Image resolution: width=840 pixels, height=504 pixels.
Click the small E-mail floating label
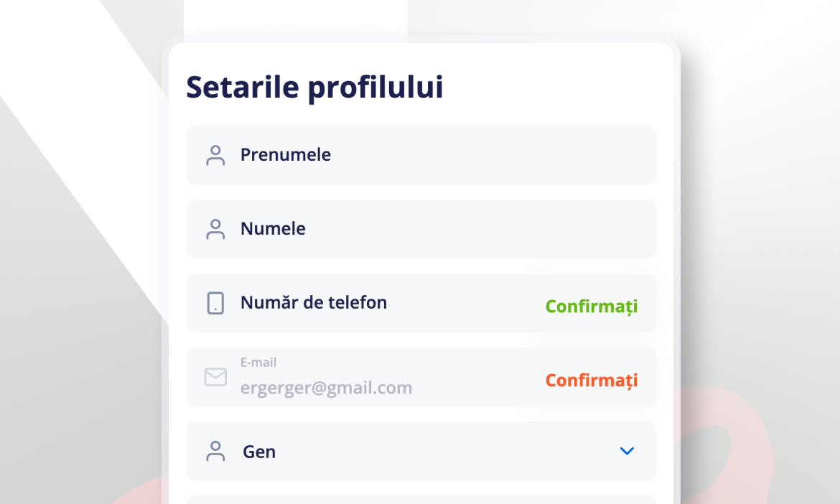[258, 363]
